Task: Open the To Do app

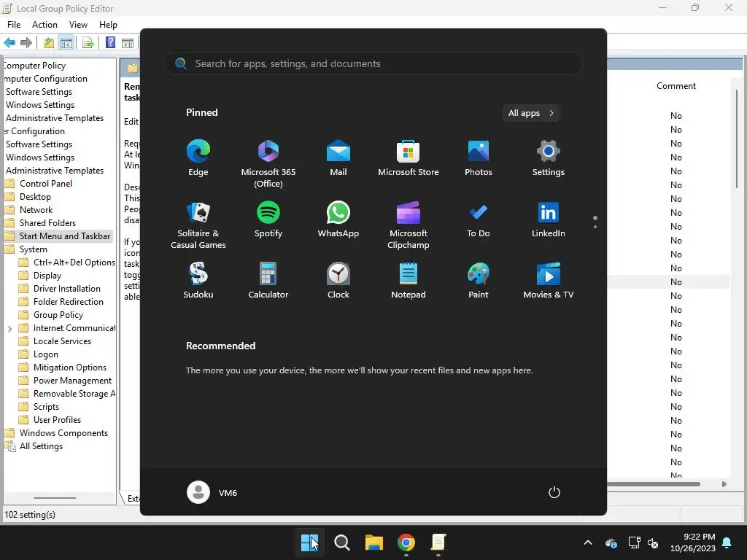Action: click(479, 219)
